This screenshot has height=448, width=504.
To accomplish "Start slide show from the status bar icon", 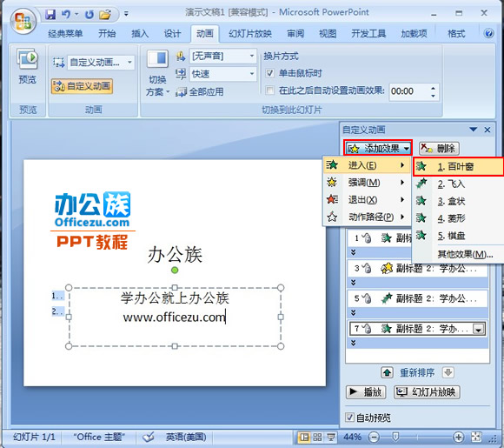I will click(330, 437).
